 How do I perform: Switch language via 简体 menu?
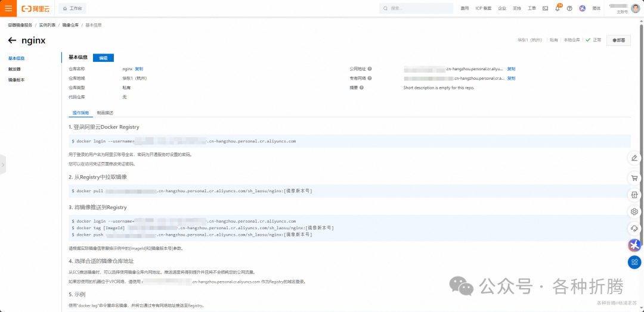tap(596, 8)
